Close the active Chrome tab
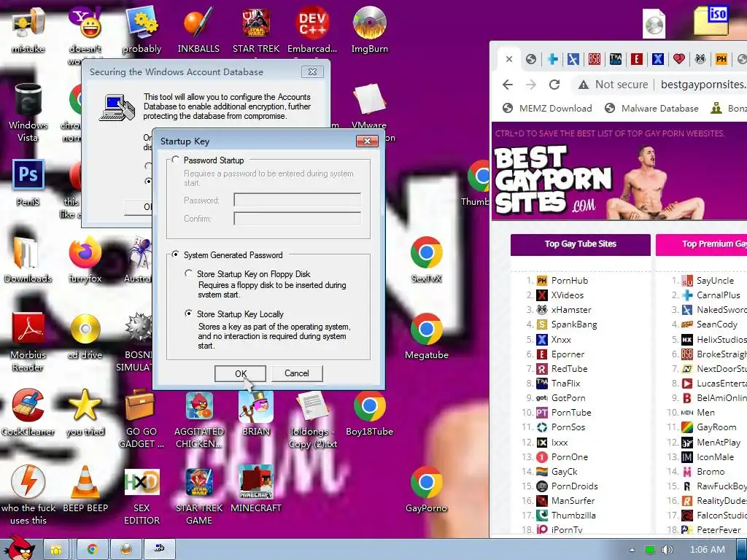747x560 pixels. 508,59
